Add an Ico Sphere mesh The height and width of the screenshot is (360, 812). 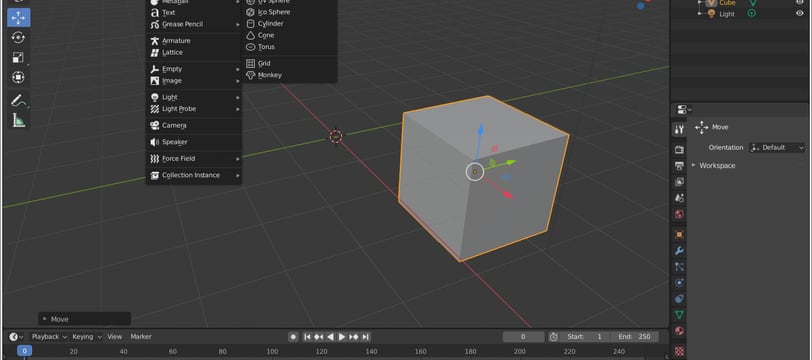(289, 12)
